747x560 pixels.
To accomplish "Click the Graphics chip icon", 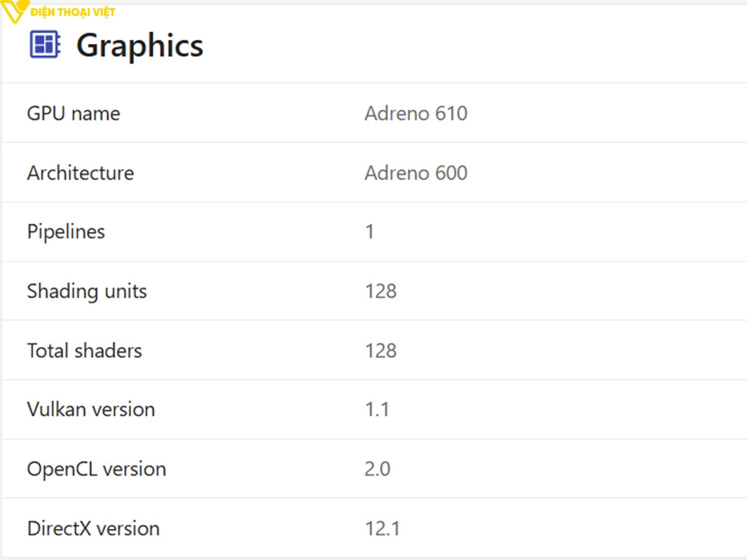I will coord(45,44).
